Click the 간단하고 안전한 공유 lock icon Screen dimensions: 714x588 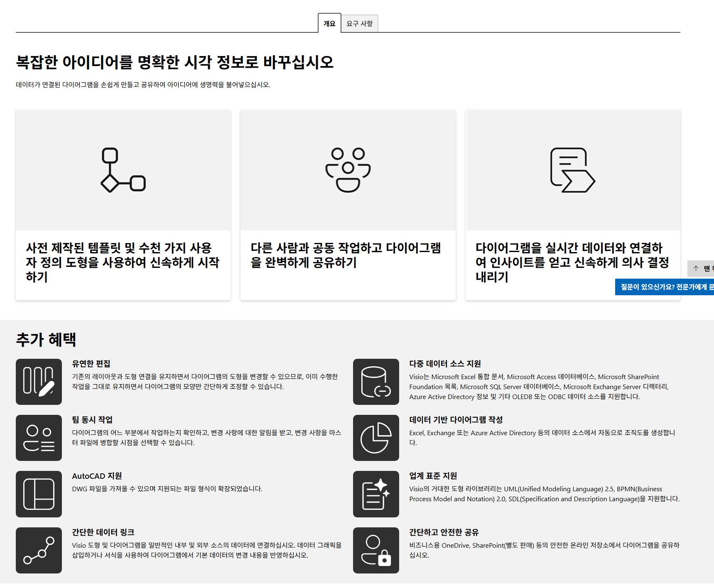pyautogui.click(x=376, y=550)
